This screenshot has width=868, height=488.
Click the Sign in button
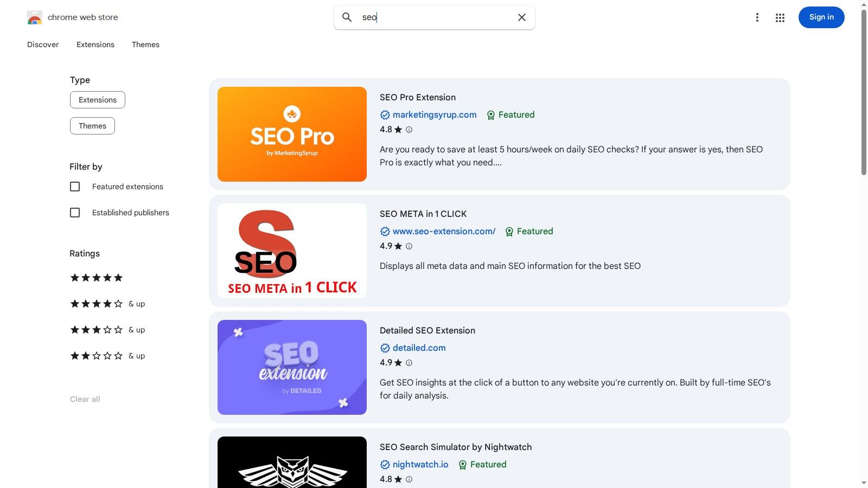coord(821,17)
